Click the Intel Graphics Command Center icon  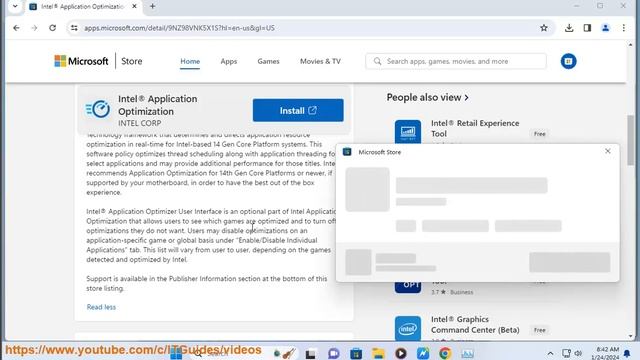pyautogui.click(x=408, y=328)
